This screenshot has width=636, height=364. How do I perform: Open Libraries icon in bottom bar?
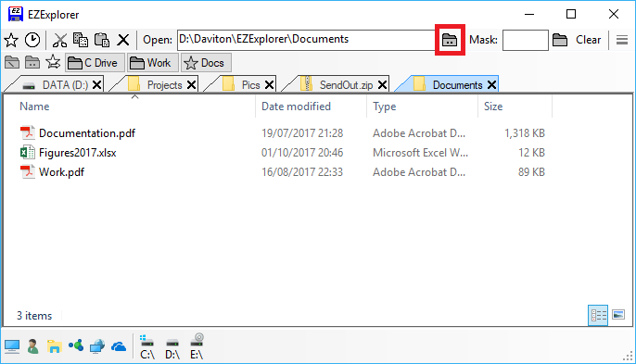54,346
